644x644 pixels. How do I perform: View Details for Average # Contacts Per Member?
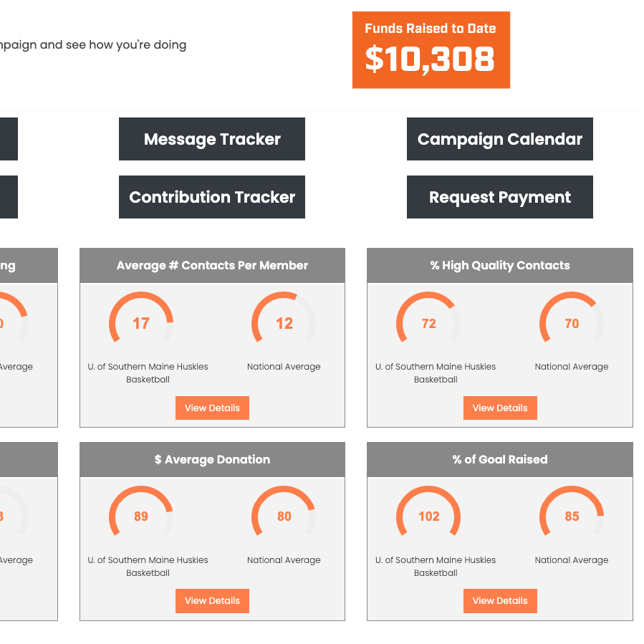212,408
